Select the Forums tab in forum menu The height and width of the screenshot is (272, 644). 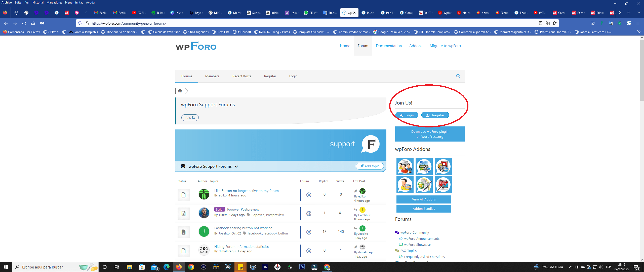(x=187, y=76)
